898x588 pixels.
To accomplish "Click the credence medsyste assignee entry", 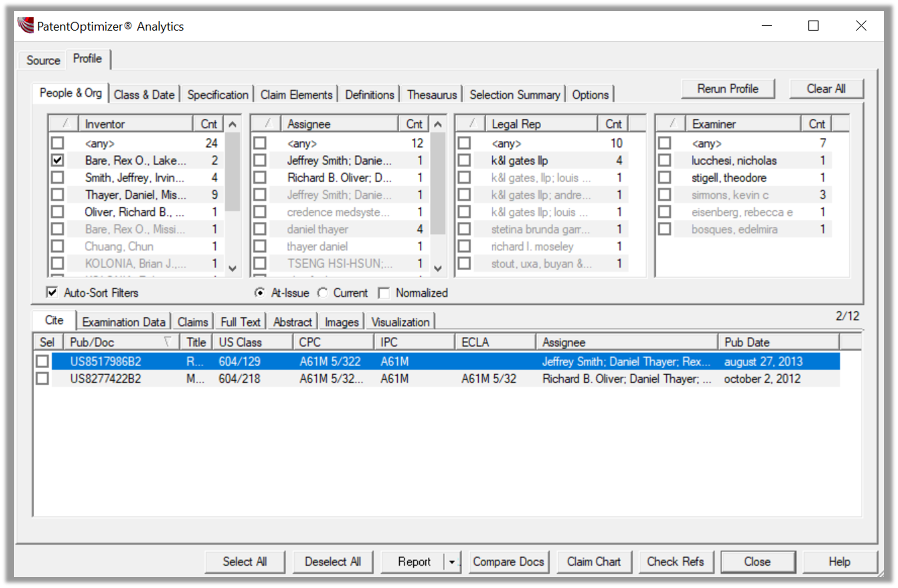I will pos(338,212).
